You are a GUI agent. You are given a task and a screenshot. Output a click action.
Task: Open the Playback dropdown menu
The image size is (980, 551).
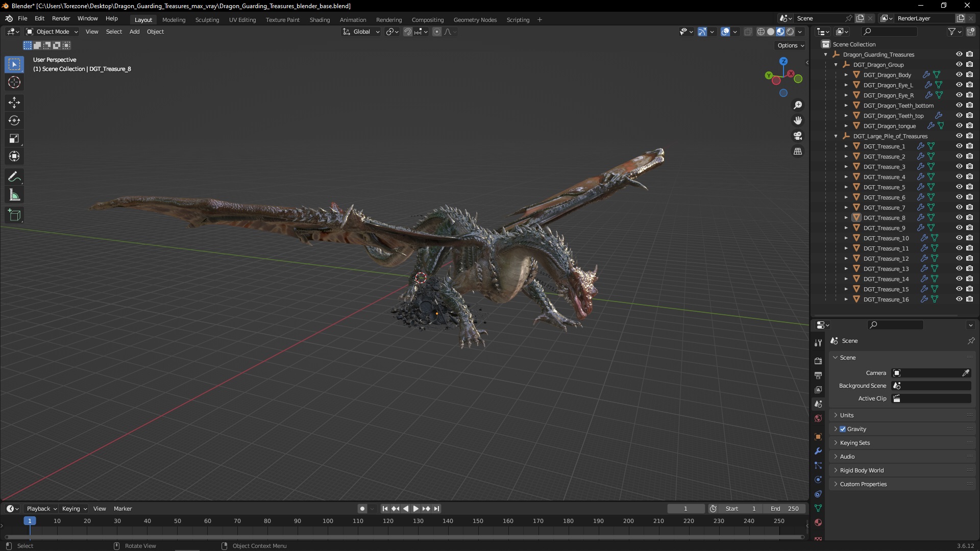click(41, 509)
